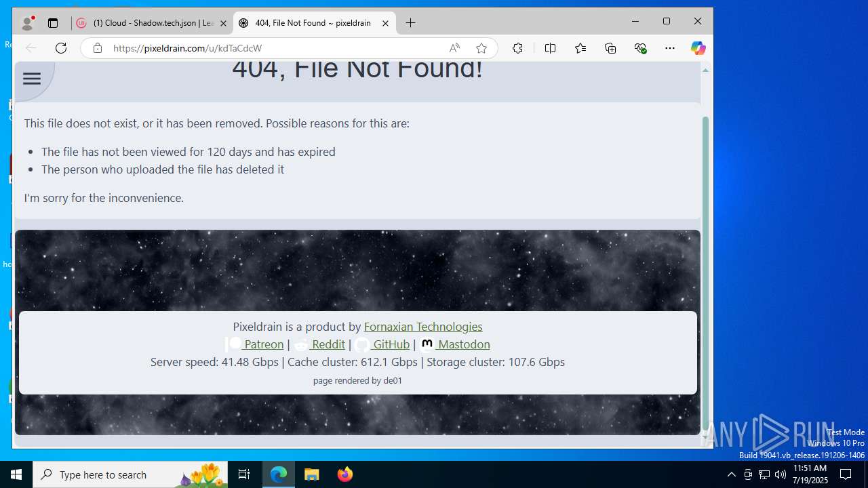
Task: Open Browser essentials heart icon
Action: tap(640, 48)
